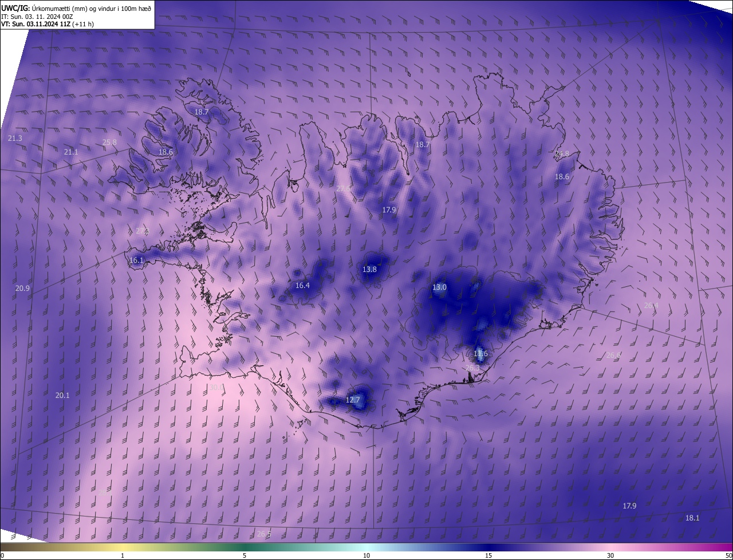Viewport: 733px width, 560px height.
Task: Select the 18.1 value label
Action: pyautogui.click(x=692, y=518)
